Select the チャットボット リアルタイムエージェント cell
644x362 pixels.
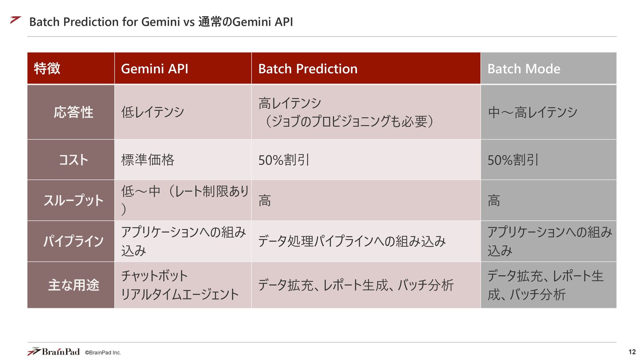point(183,285)
